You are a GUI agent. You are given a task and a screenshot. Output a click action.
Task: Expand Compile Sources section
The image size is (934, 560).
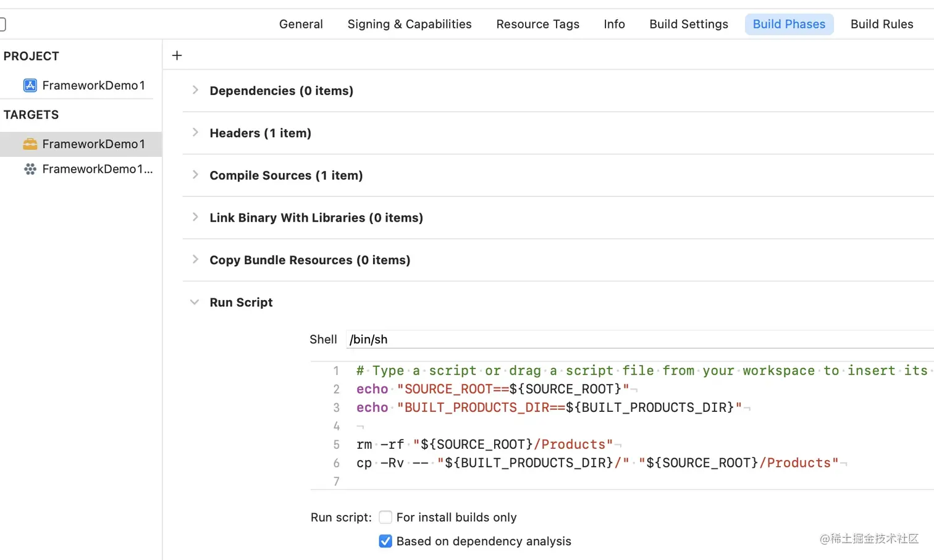(195, 175)
